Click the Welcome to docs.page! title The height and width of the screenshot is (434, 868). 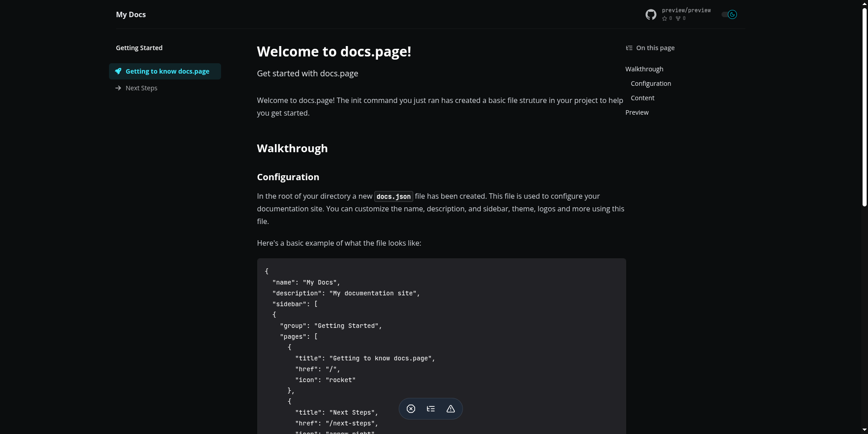(334, 51)
